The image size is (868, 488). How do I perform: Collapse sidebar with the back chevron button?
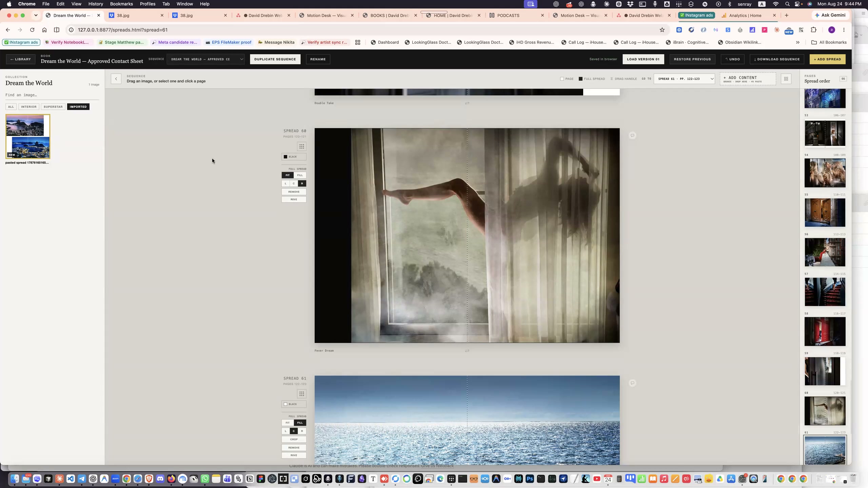coord(116,79)
